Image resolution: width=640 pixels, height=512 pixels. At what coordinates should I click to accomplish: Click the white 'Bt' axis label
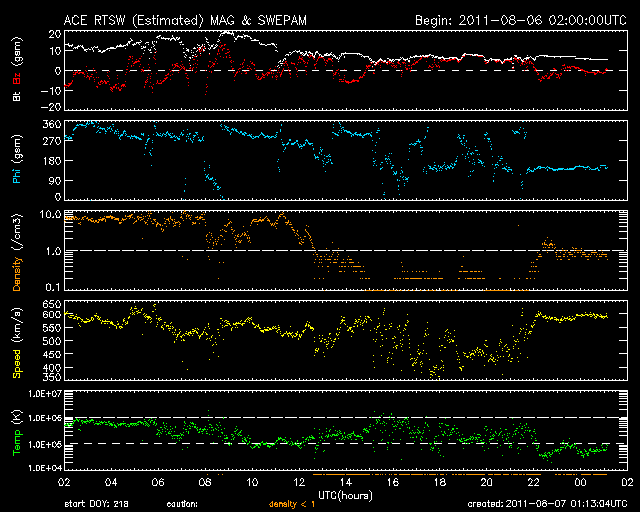[x=17, y=96]
